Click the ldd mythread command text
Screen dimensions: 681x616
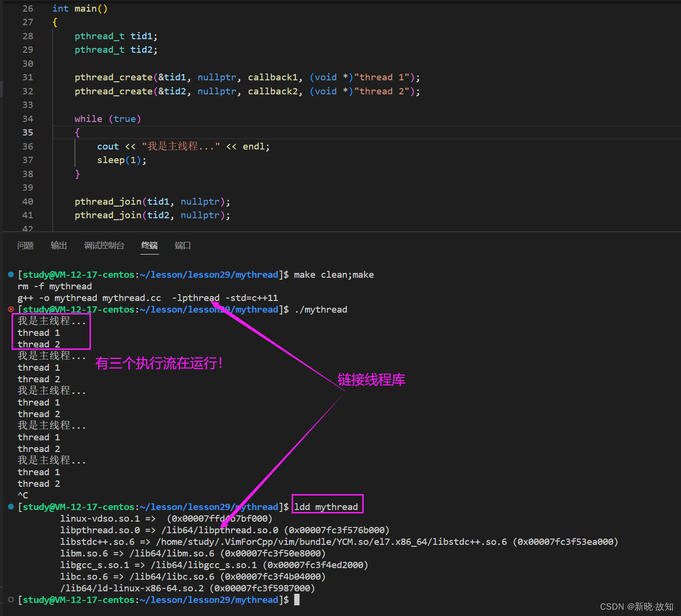click(326, 507)
